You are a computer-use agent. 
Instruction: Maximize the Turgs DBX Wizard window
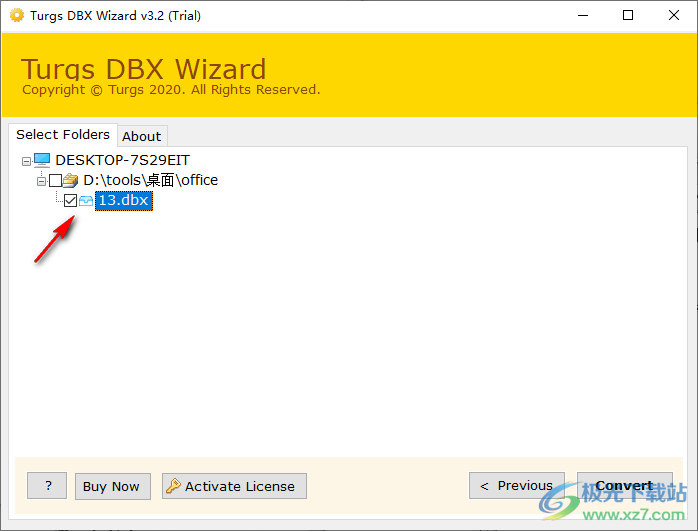tap(628, 16)
